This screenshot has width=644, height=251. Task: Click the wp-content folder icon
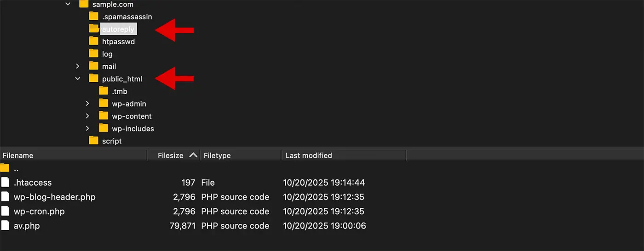click(103, 116)
